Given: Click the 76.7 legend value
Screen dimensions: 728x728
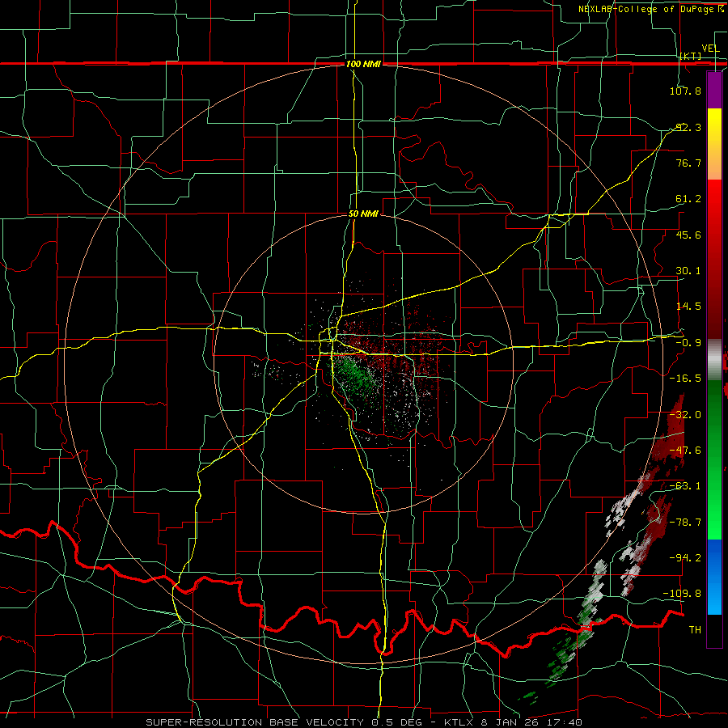Looking at the screenshot, I should 688,163.
